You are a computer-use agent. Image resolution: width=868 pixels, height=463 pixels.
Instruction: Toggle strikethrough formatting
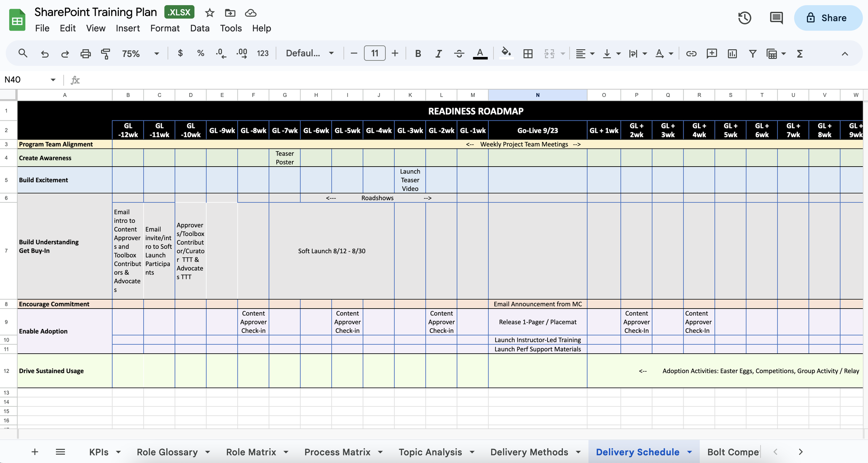[459, 53]
